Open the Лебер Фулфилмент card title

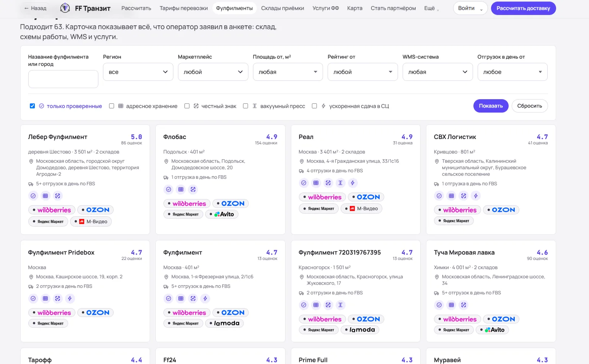58,137
